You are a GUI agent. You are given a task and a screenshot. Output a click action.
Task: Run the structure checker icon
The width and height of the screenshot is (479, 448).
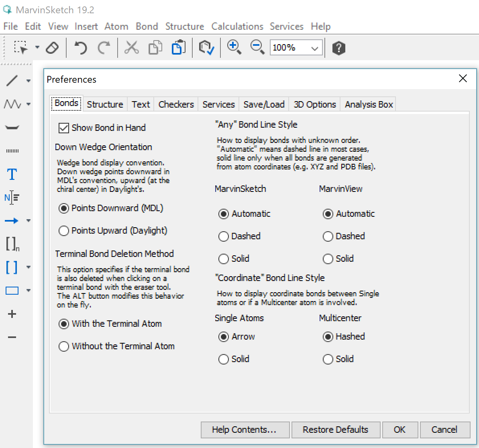tap(206, 48)
